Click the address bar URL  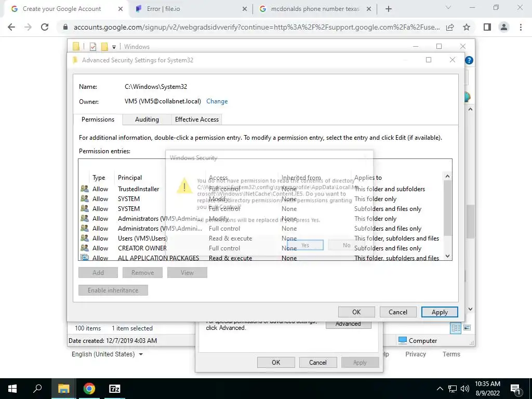pyautogui.click(x=257, y=27)
